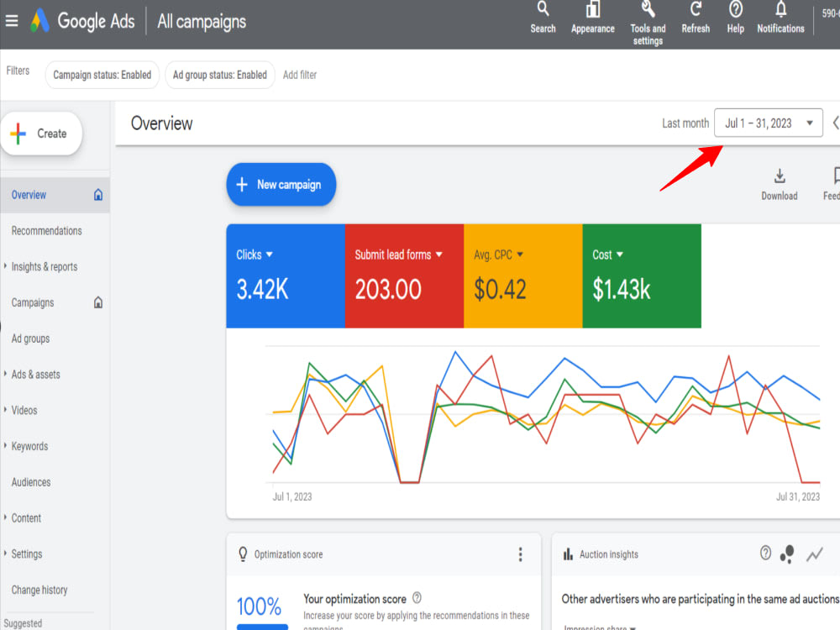Click the 100% optimization score value
Image resolution: width=840 pixels, height=630 pixels.
point(259,606)
